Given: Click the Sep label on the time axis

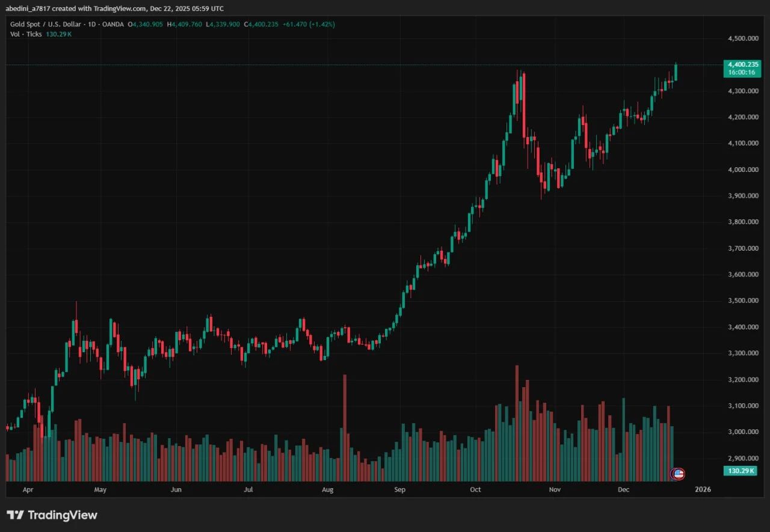Looking at the screenshot, I should (400, 489).
